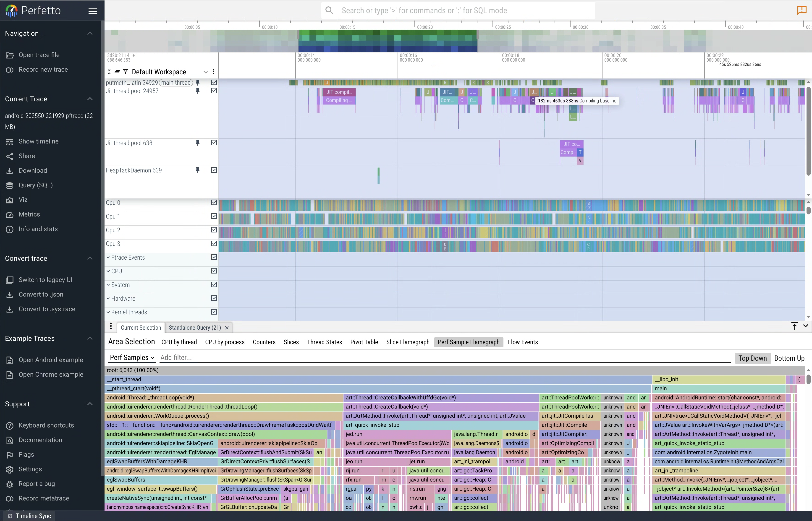The height and width of the screenshot is (521, 812).
Task: Move drawer to top with arrow icon
Action: (794, 326)
